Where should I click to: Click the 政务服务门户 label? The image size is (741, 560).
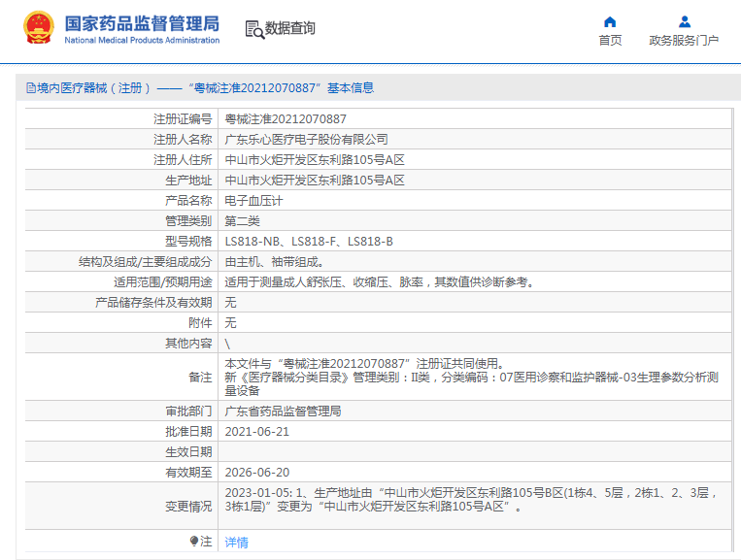684,41
